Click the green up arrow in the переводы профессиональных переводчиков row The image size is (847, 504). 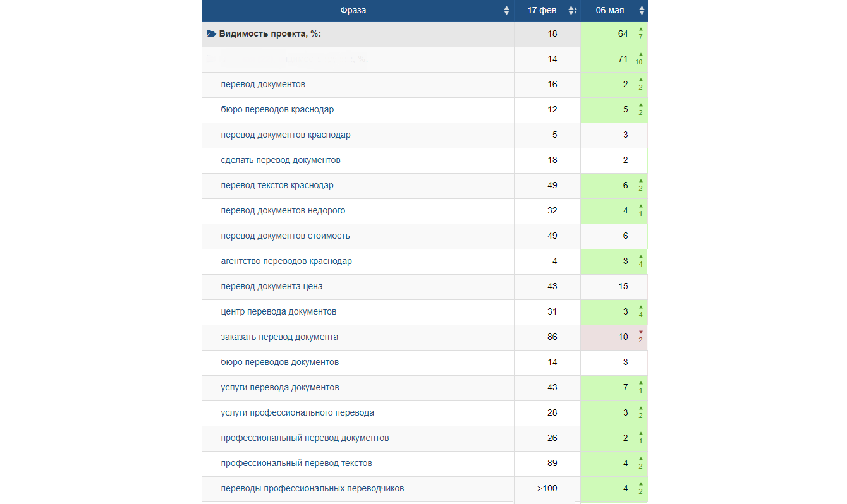click(x=640, y=484)
